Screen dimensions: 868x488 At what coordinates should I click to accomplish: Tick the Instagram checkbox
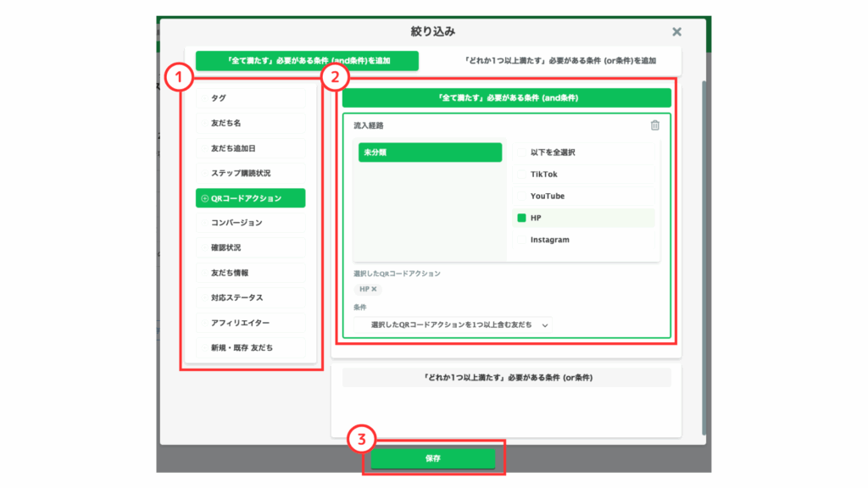click(x=521, y=241)
